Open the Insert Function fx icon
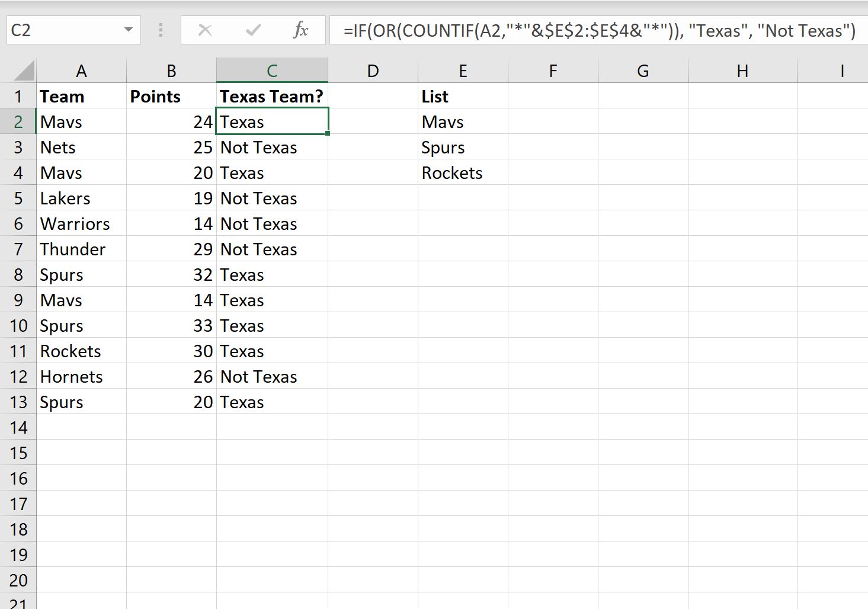Image resolution: width=868 pixels, height=609 pixels. click(301, 30)
